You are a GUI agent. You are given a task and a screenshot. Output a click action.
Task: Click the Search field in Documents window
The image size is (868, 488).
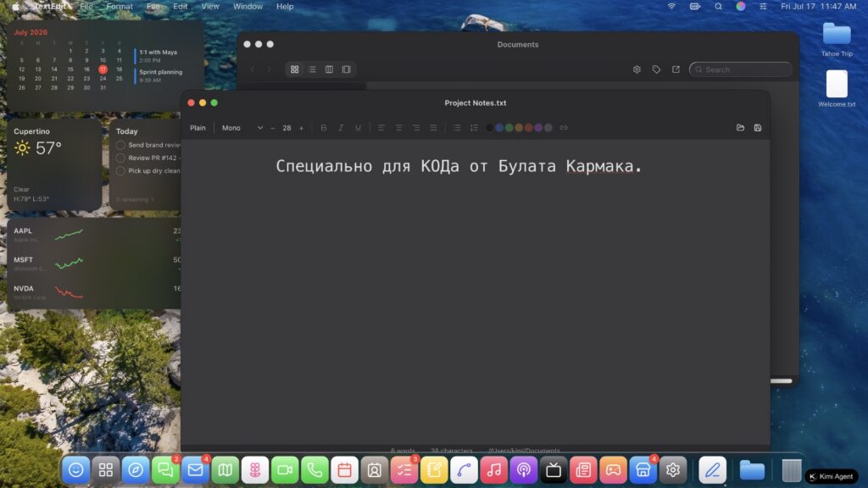click(740, 69)
